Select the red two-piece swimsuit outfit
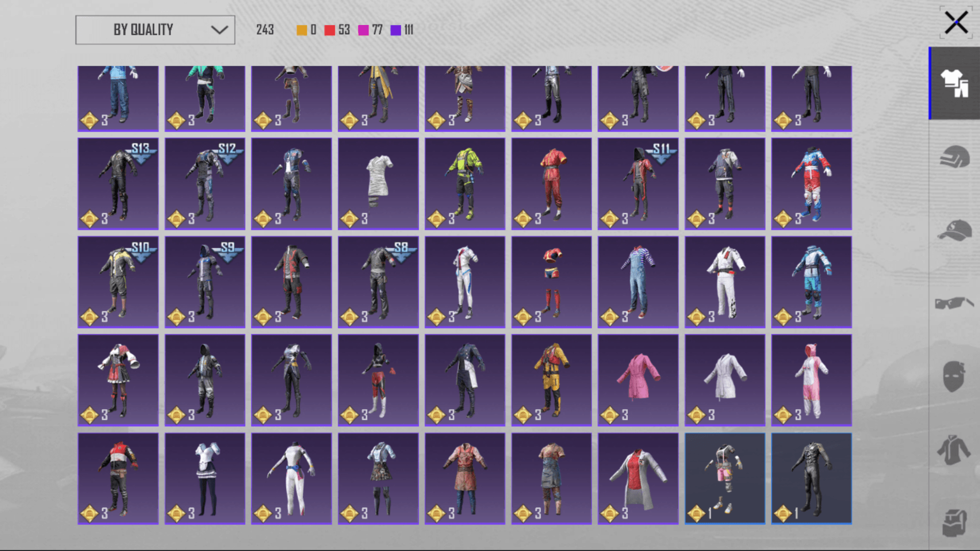Screen dimensions: 980x551 pos(551,282)
